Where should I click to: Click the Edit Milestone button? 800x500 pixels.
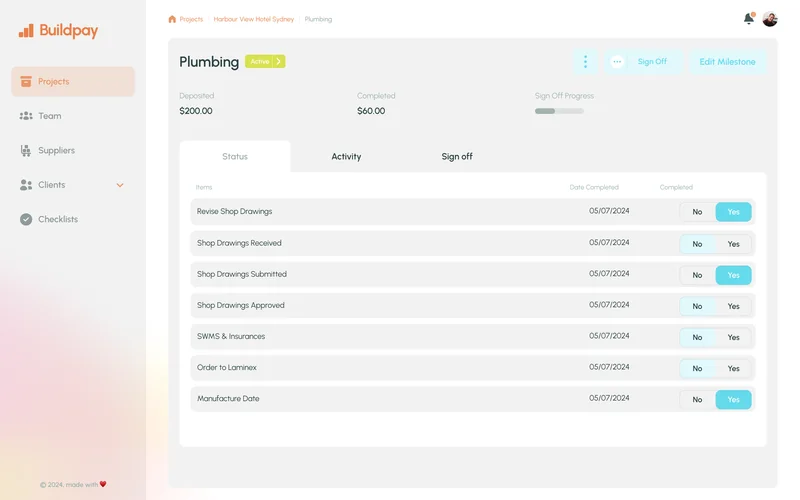point(727,62)
